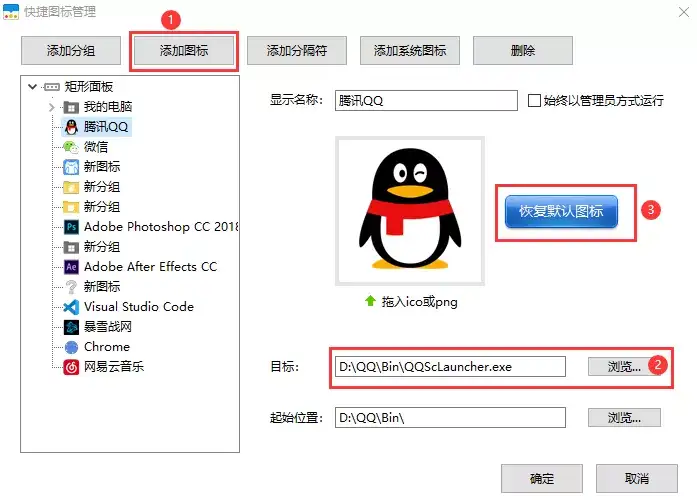Screen dimensions: 697x503
Task: Click the Visual Studio Code icon
Action: pyautogui.click(x=71, y=307)
